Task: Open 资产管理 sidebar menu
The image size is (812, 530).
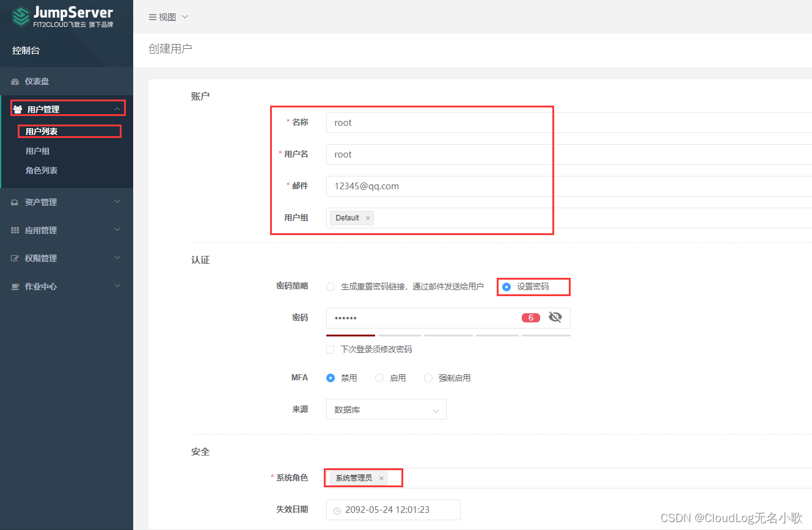Action: (x=67, y=202)
